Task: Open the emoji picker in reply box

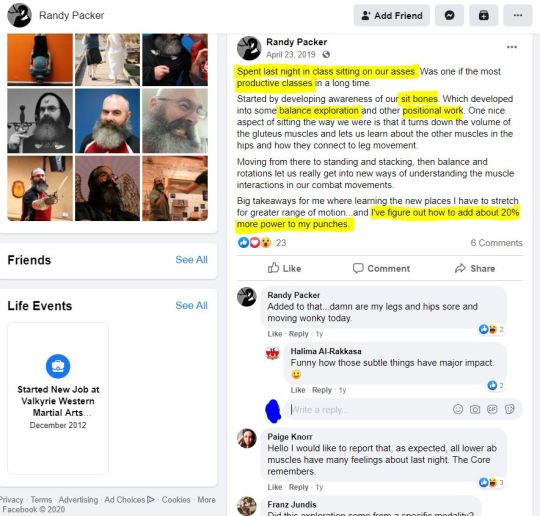Action: pyautogui.click(x=458, y=409)
